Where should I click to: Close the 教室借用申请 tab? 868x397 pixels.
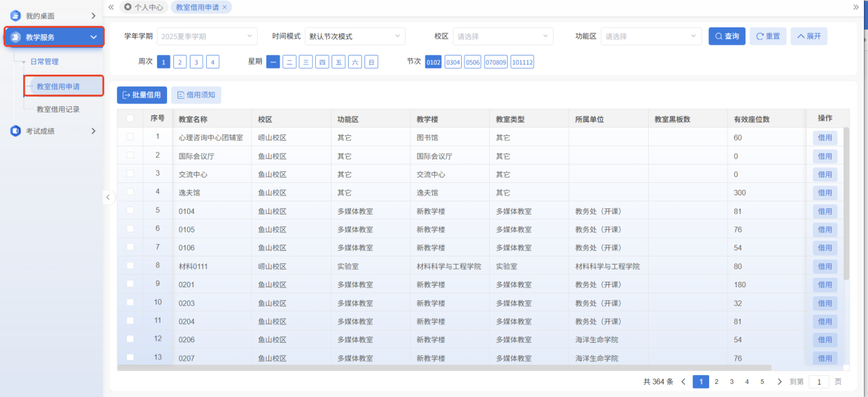[x=225, y=7]
